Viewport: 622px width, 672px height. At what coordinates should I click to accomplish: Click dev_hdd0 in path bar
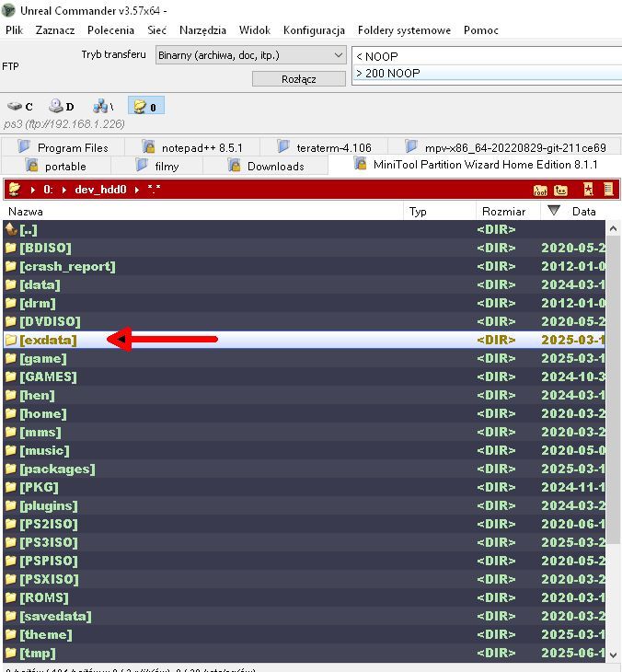(100, 190)
